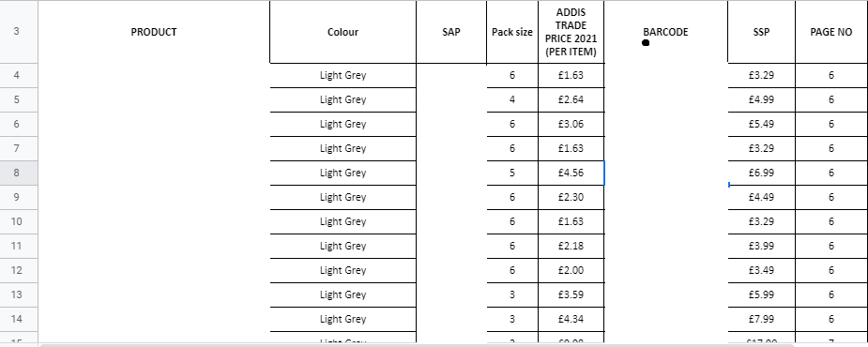
Task: Select the £4.56 trade price cell
Action: 571,173
